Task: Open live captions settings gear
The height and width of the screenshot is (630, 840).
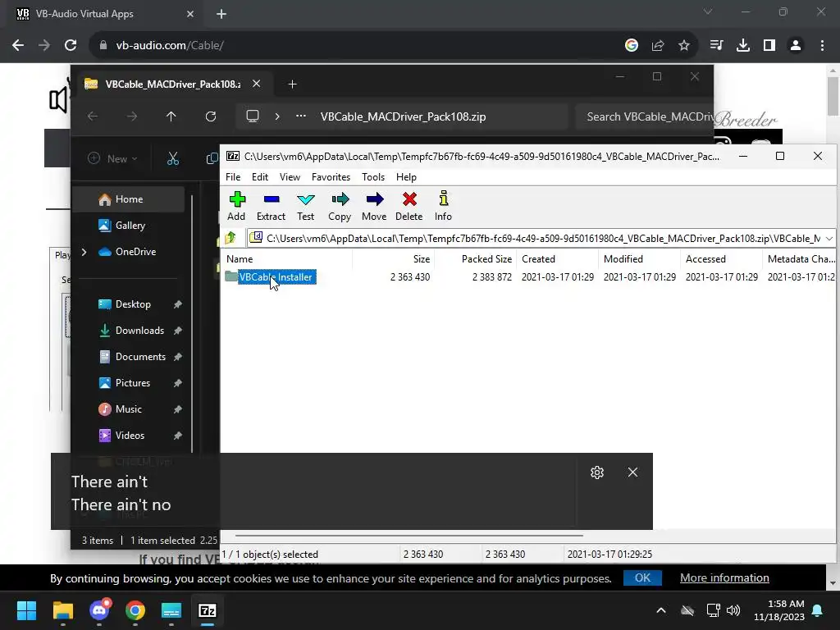Action: point(597,472)
